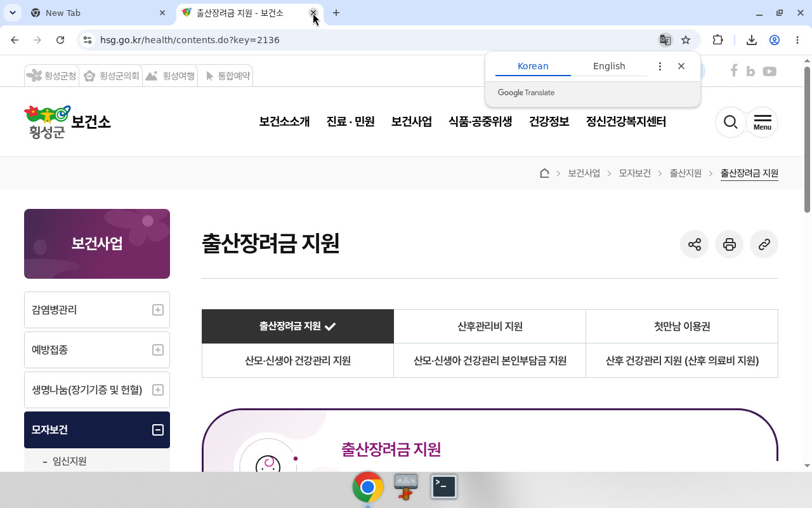Open the site search magnifier icon
This screenshot has height=508, width=812.
[730, 122]
